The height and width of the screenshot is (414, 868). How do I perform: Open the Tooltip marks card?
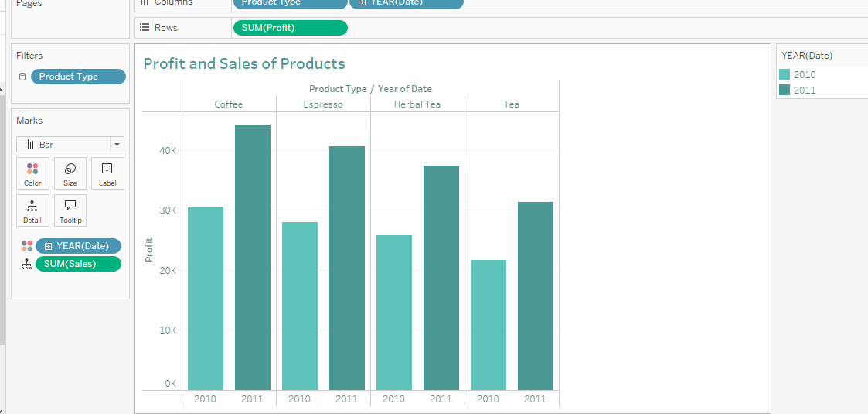[x=70, y=210]
